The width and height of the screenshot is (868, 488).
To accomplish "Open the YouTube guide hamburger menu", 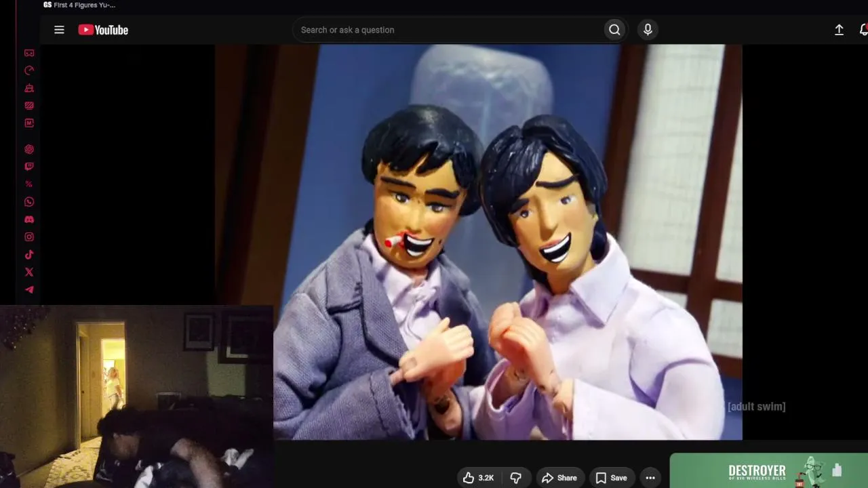I will [x=59, y=30].
